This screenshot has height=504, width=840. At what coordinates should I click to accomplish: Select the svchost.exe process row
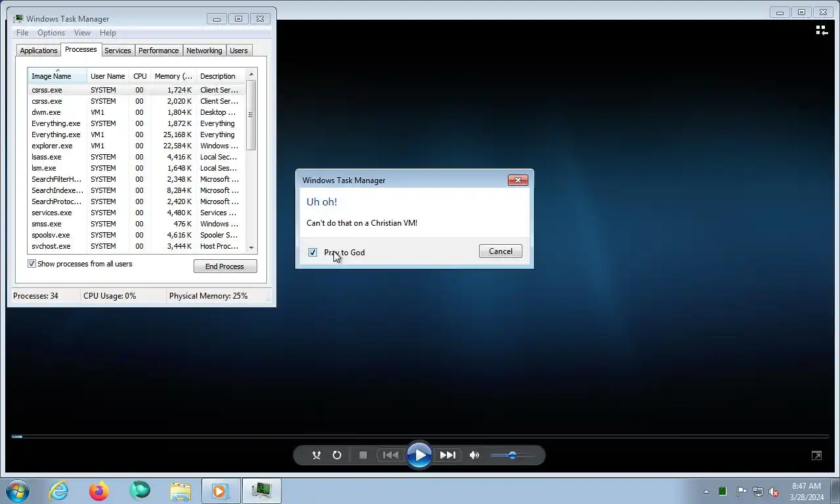pyautogui.click(x=136, y=246)
